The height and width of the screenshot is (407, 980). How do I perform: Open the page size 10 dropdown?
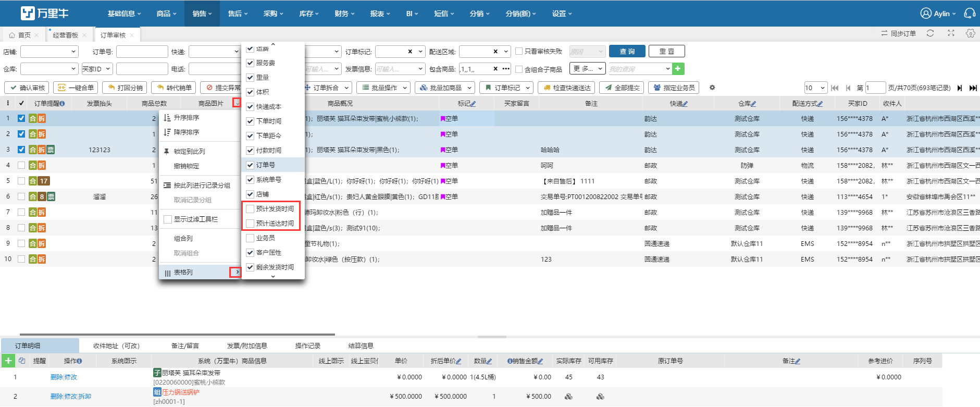815,88
